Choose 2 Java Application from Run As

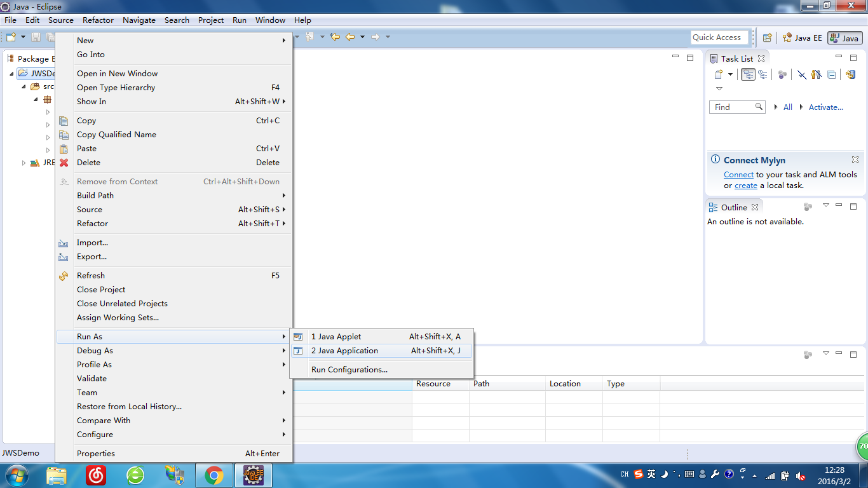click(x=381, y=351)
